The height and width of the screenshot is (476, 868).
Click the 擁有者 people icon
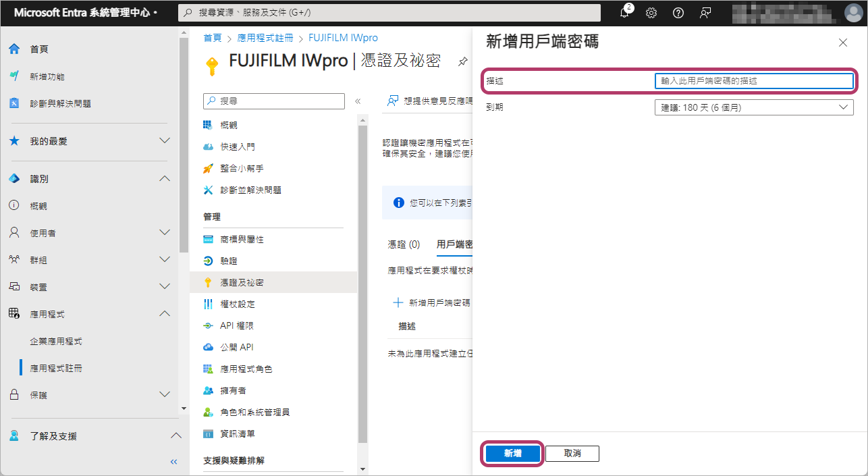tap(208, 390)
